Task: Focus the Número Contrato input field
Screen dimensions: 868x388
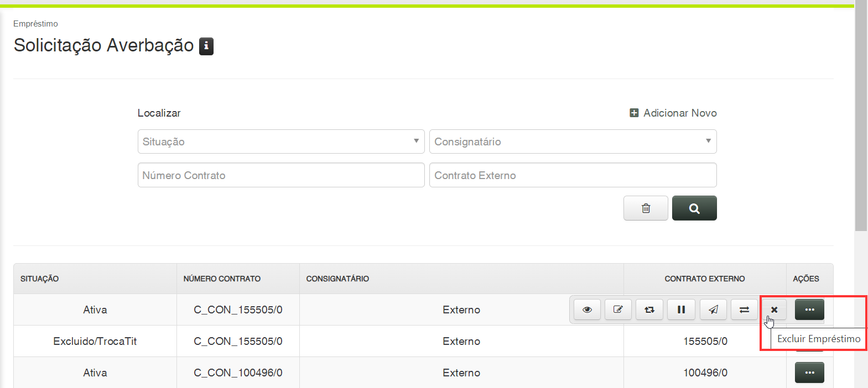Action: click(x=281, y=175)
